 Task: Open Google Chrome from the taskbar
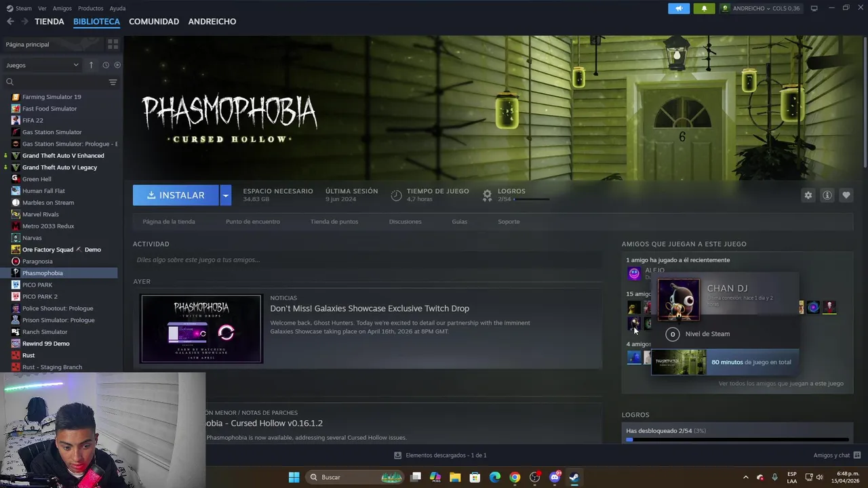(x=515, y=477)
